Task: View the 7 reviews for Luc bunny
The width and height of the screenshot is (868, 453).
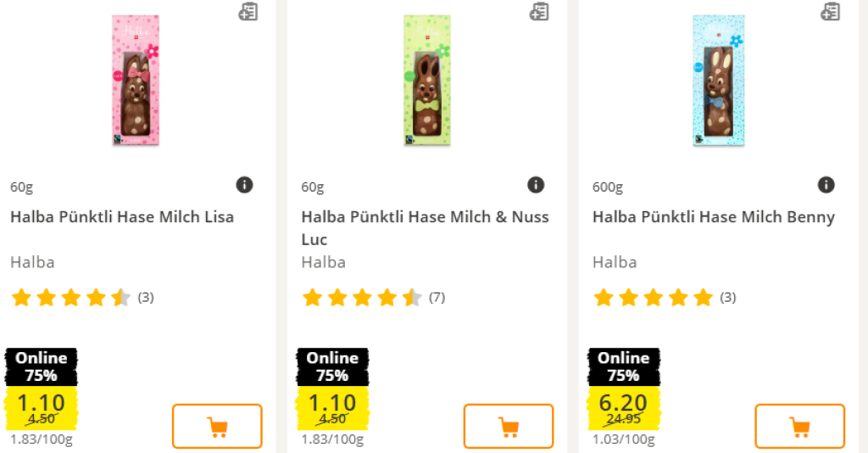Action: coord(437,298)
